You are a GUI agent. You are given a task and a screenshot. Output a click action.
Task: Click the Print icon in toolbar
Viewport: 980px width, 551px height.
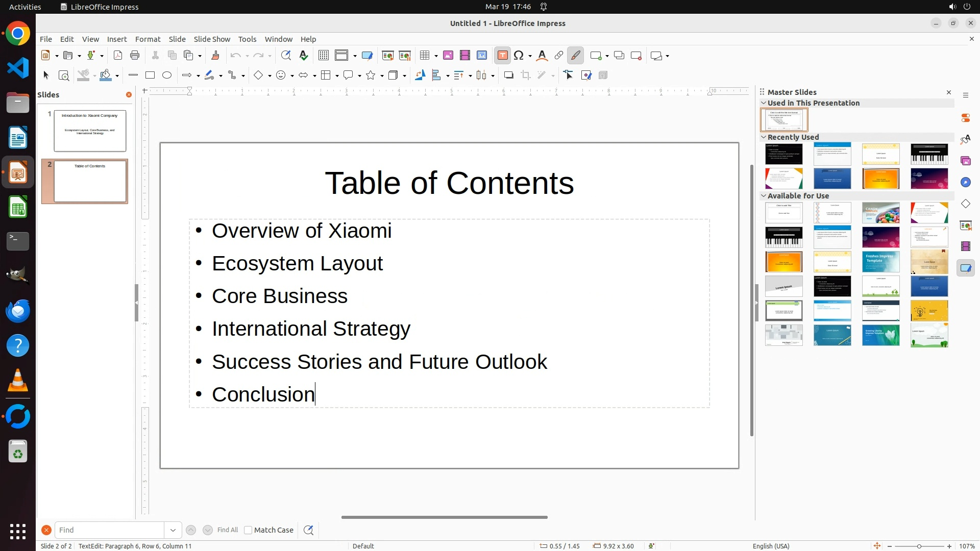pos(135,56)
